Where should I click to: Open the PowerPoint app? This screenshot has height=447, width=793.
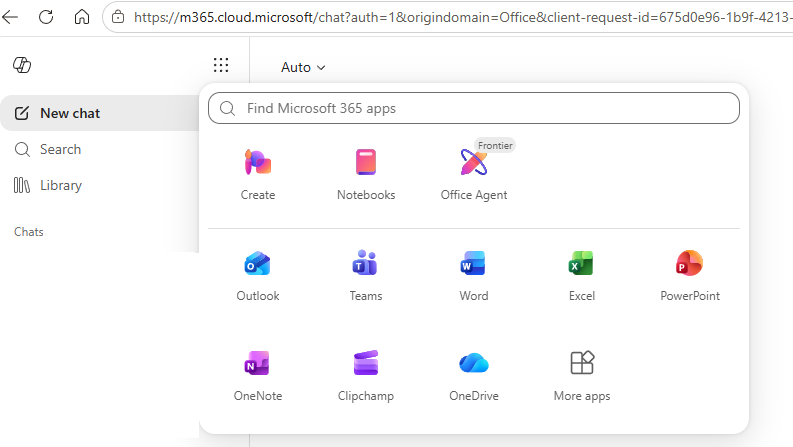point(690,276)
